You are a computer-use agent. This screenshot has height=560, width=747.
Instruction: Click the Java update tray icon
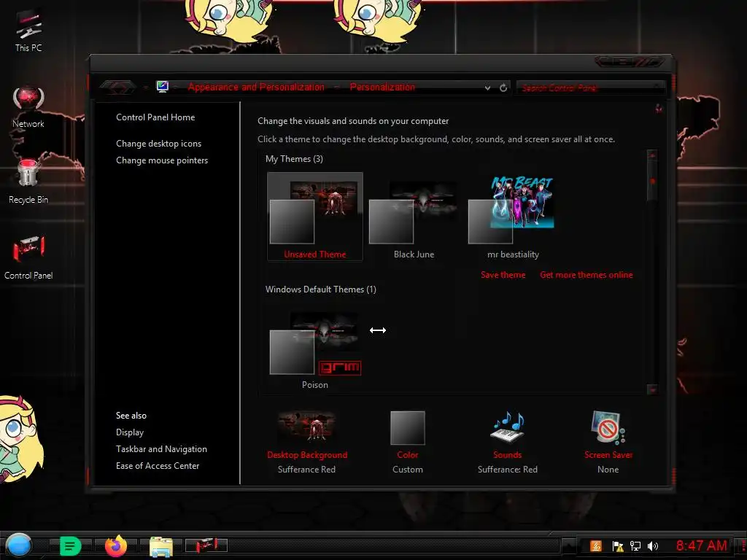pyautogui.click(x=596, y=545)
